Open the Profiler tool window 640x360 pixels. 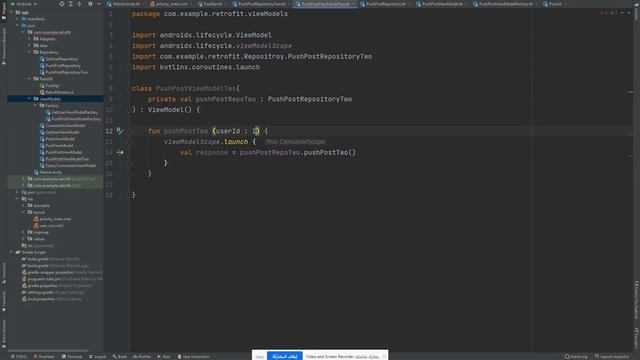(142, 356)
